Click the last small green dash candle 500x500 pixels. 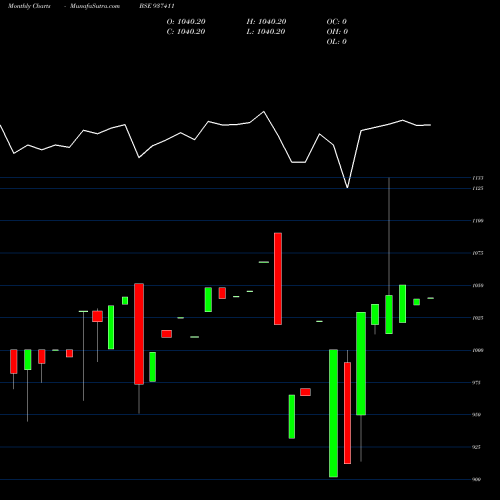coord(430,298)
